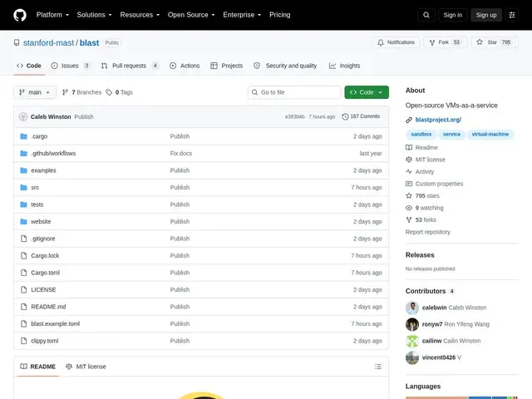This screenshot has width=532, height=399.
Task: Click the service topic tag
Action: pos(451,135)
